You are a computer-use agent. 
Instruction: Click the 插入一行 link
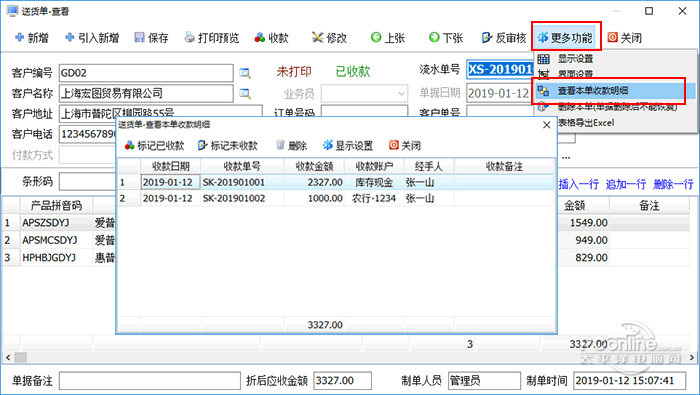pyautogui.click(x=579, y=184)
